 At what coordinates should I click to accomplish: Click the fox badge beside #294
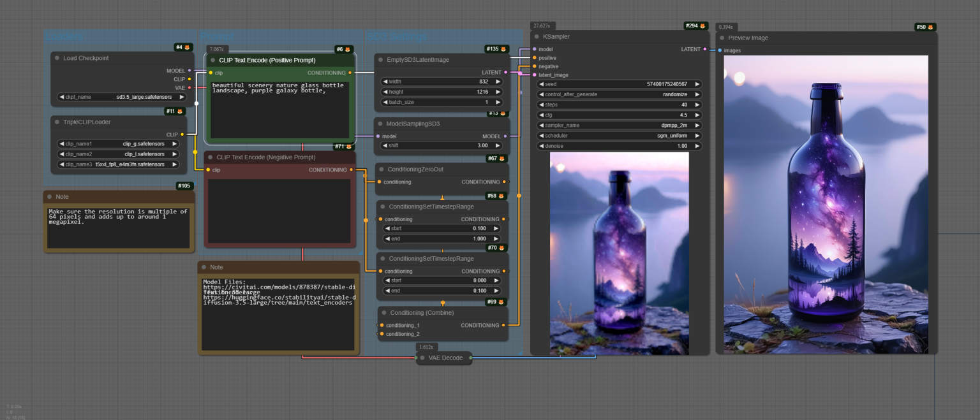(703, 26)
